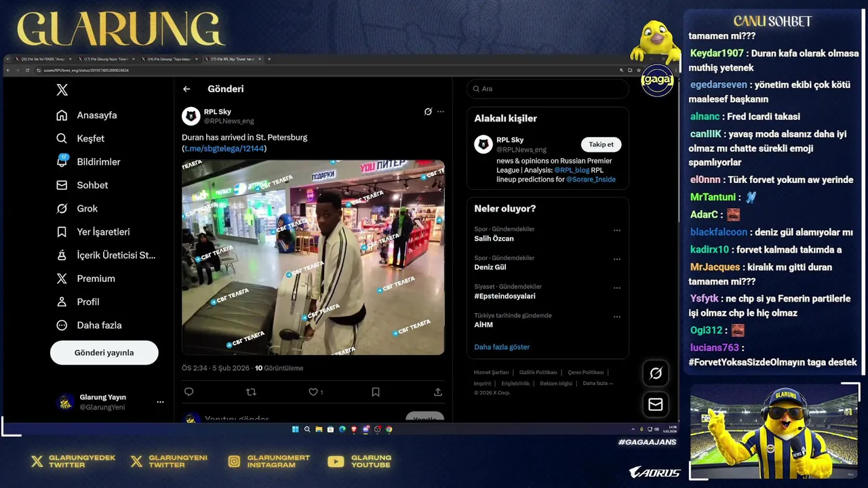This screenshot has width=868, height=488.
Task: Open Yer İşaretleri bookmarks
Action: coord(93,232)
